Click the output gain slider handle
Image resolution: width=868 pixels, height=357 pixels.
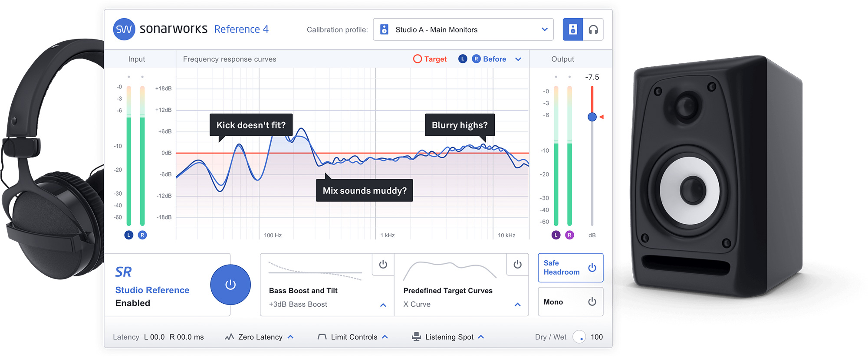pos(592,117)
